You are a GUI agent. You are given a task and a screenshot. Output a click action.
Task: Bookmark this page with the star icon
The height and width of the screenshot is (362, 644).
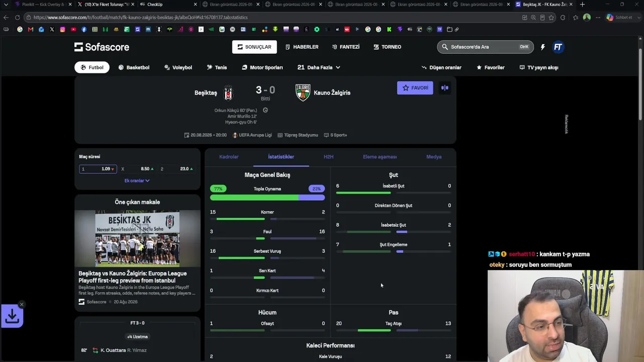point(551,17)
